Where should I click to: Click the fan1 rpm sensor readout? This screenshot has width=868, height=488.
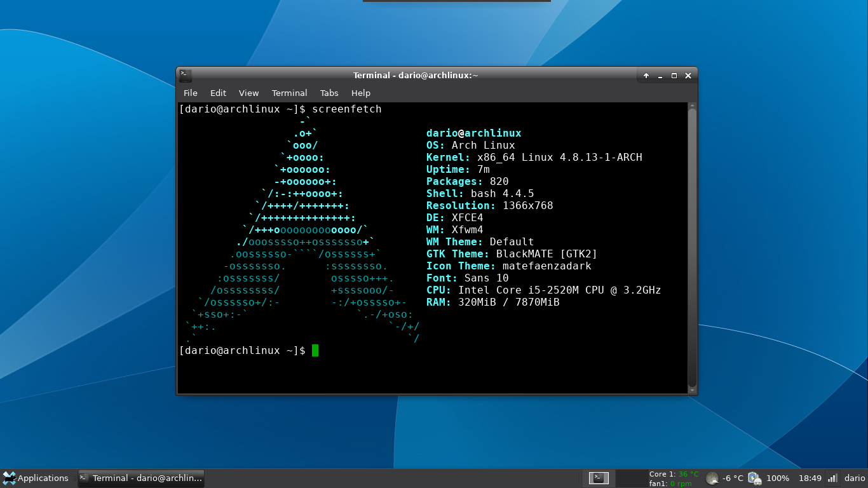tap(670, 484)
